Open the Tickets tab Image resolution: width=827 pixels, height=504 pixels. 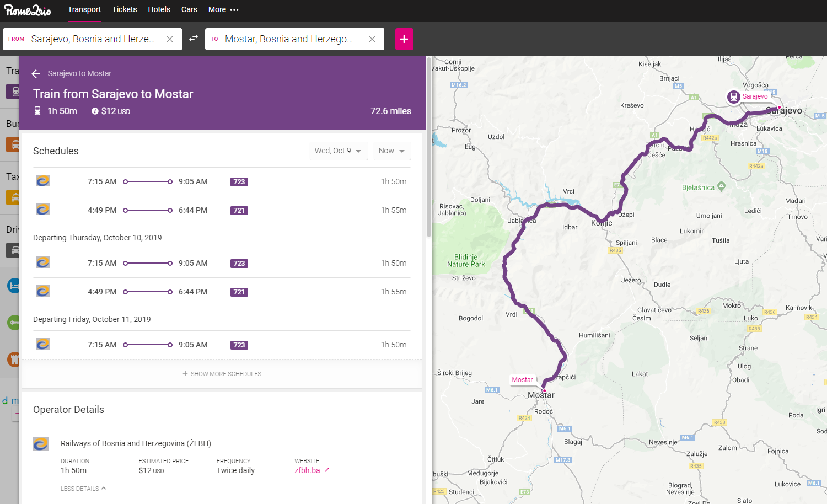[125, 10]
